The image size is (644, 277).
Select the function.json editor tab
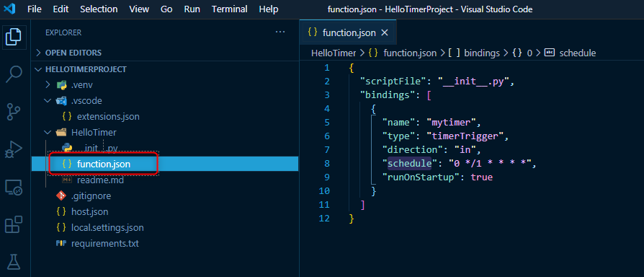tap(347, 33)
